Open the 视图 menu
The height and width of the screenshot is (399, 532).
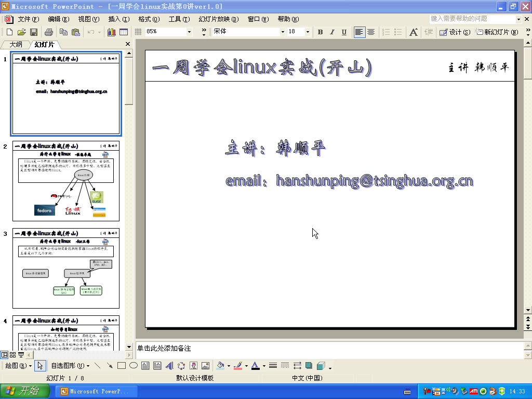pyautogui.click(x=88, y=19)
